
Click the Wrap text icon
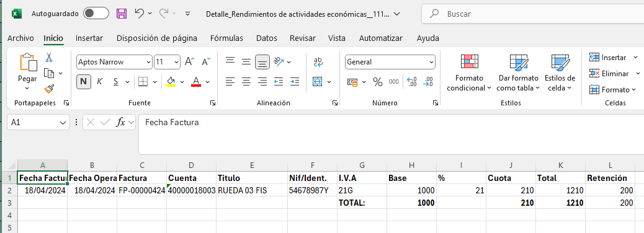pos(318,62)
